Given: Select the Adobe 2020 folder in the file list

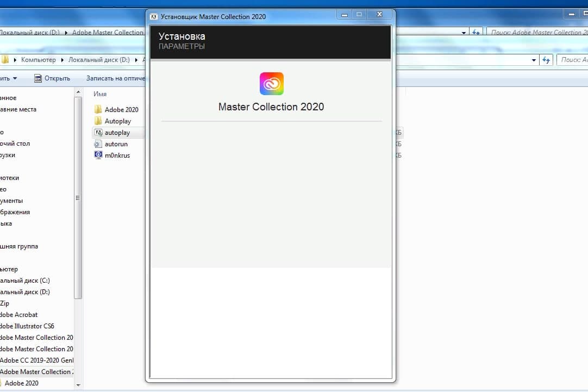Looking at the screenshot, I should click(x=121, y=109).
